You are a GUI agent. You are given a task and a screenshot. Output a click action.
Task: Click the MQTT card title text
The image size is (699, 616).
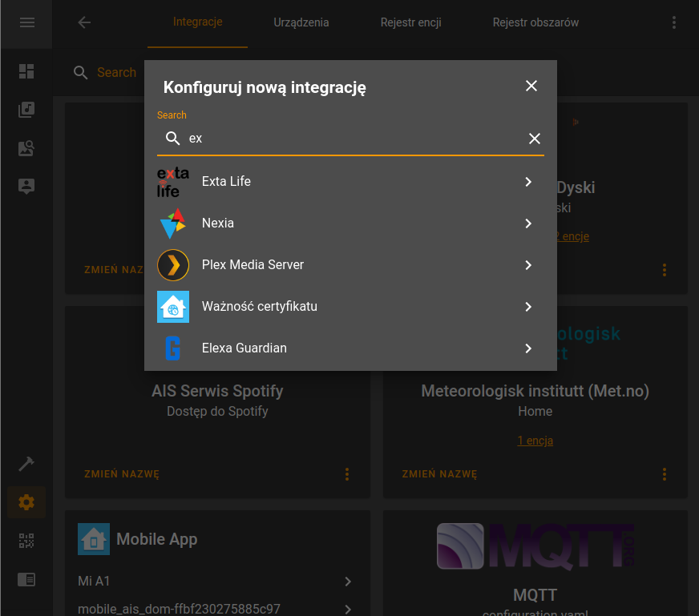pos(535,595)
